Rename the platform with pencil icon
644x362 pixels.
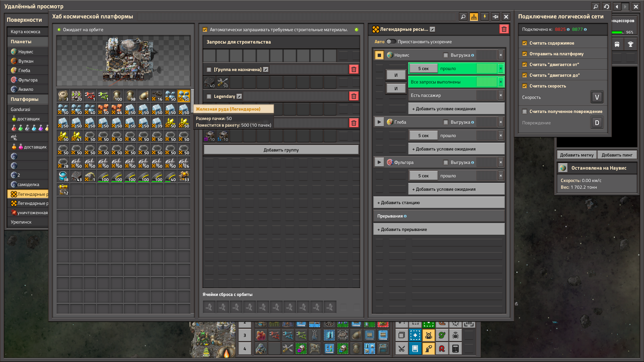click(433, 29)
